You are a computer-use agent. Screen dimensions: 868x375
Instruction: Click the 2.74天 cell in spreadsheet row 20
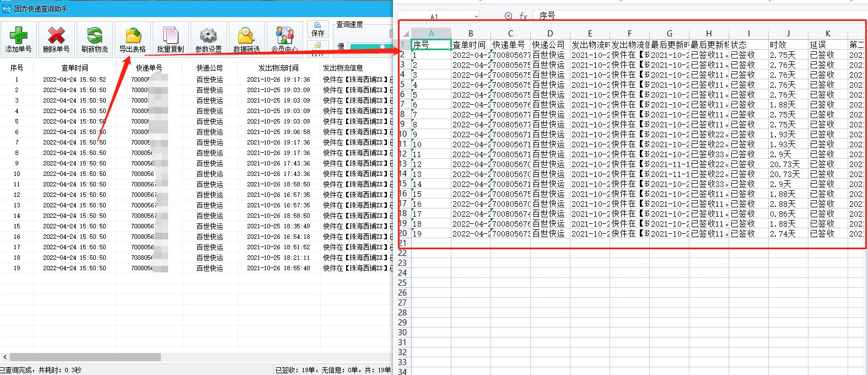pyautogui.click(x=788, y=234)
